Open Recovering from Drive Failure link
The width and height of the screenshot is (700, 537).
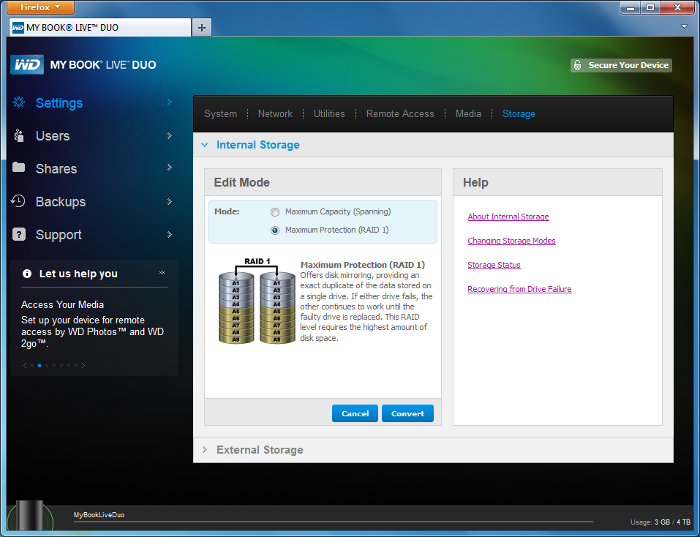(x=519, y=289)
